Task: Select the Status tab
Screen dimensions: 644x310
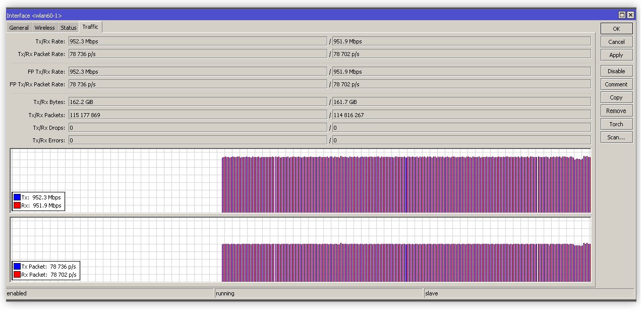Action: point(69,28)
